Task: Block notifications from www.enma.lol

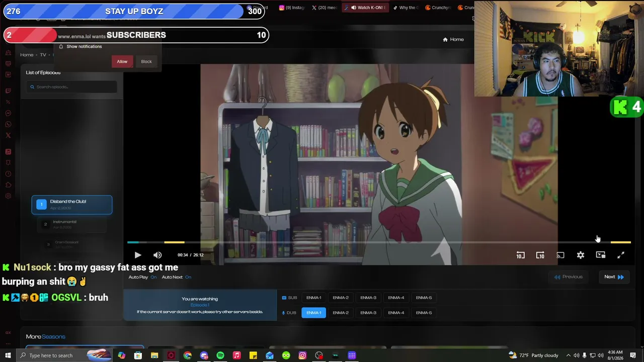Action: (146, 61)
